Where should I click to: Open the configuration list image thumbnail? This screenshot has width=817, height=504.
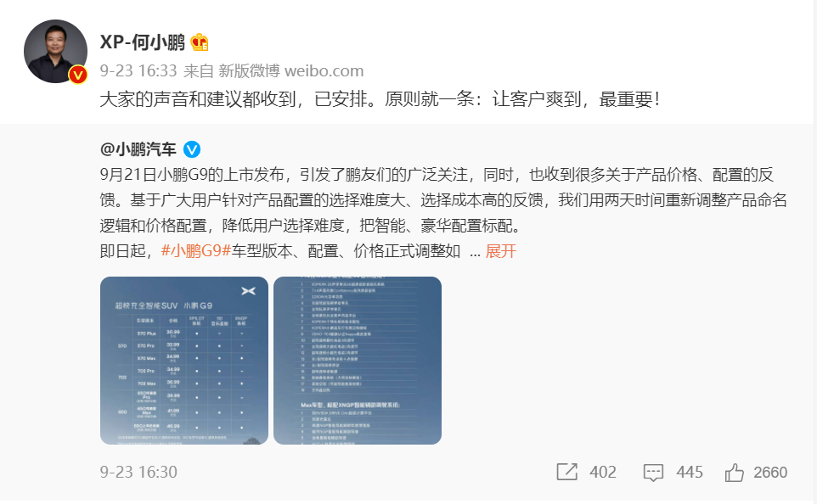(x=358, y=361)
